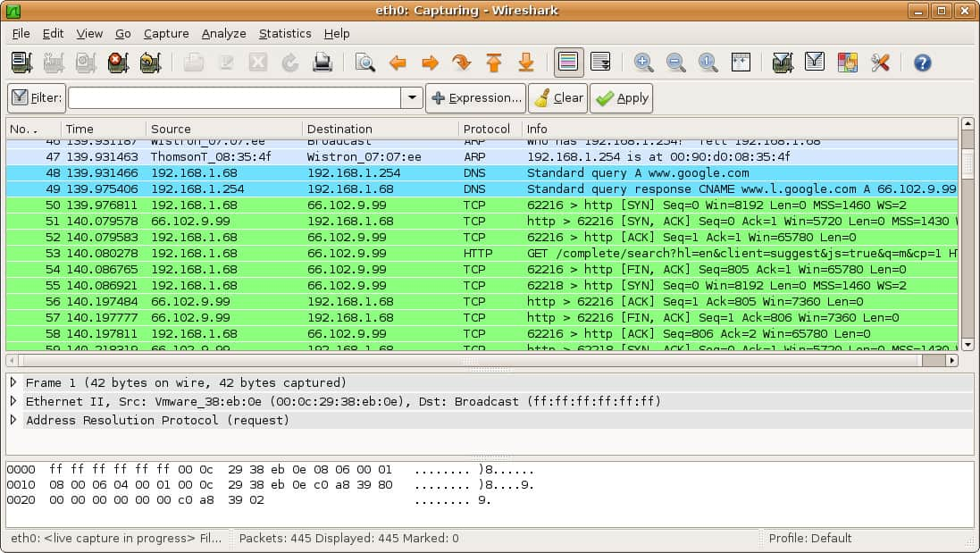980x553 pixels.
Task: Open the Edit Capture Filter dialog
Action: point(780,63)
